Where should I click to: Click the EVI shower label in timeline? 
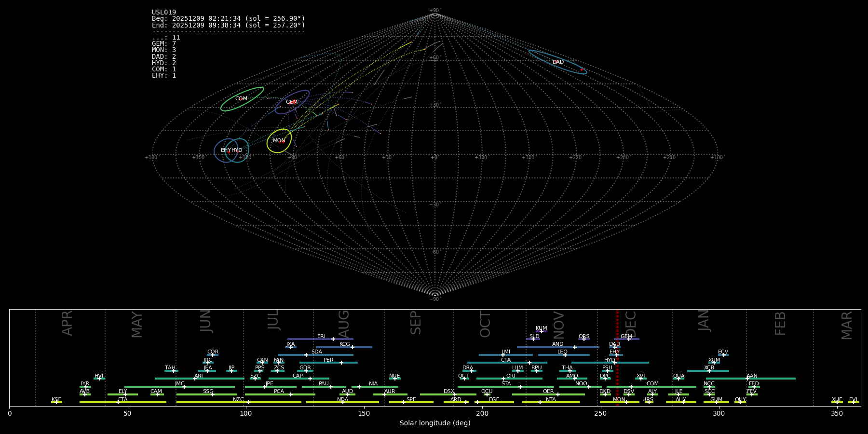(853, 400)
